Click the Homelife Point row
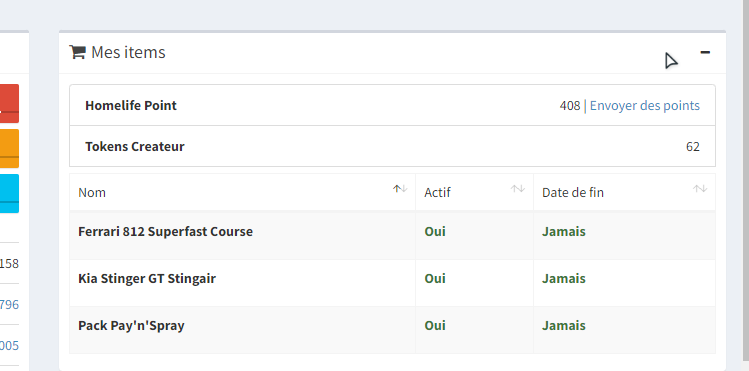Screen dimensions: 749x371 (x=392, y=106)
